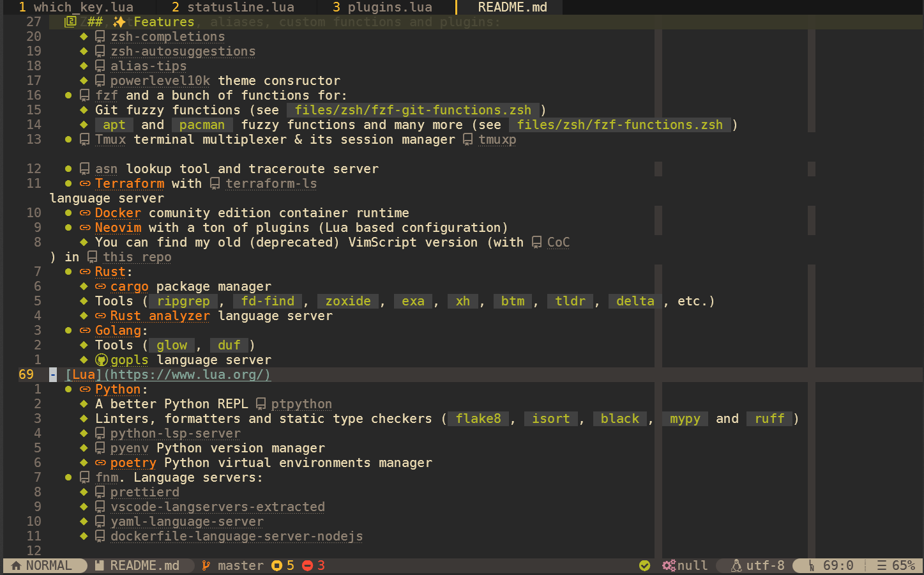Viewport: 924px width, 575px height.
Task: Click the home icon in NORMAL mode indicator
Action: [x=16, y=565]
